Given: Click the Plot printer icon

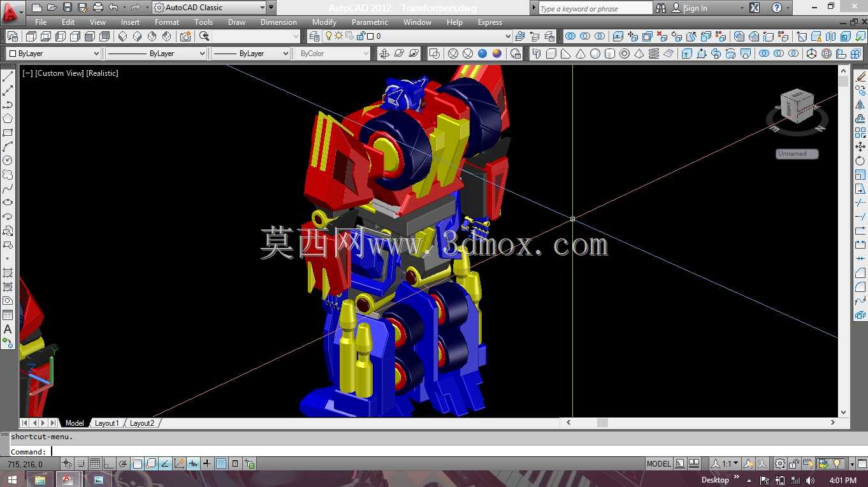Looking at the screenshot, I should 98,8.
